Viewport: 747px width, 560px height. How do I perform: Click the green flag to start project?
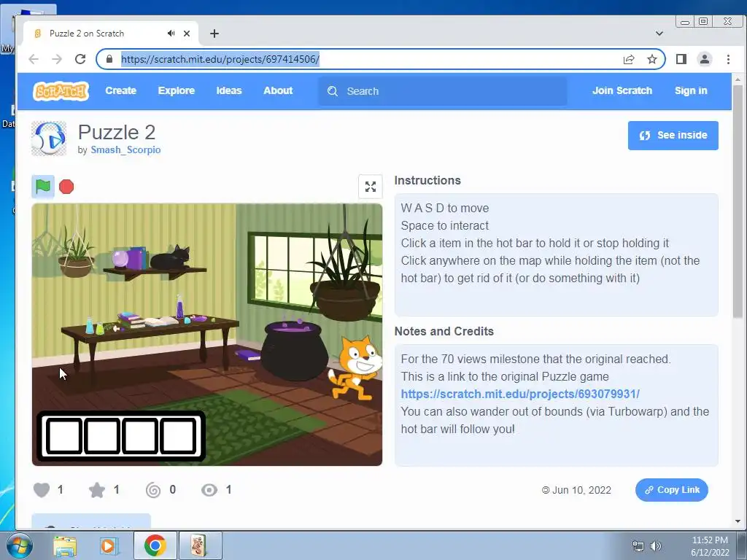point(43,186)
